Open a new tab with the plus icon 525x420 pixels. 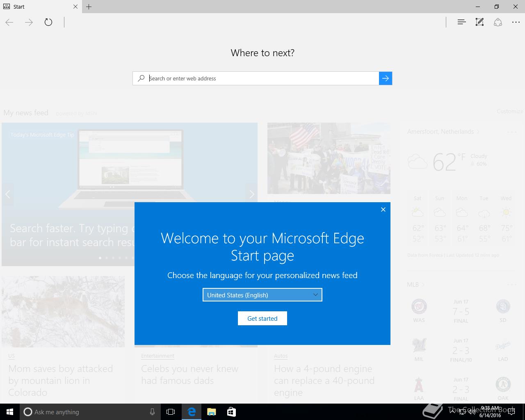89,7
